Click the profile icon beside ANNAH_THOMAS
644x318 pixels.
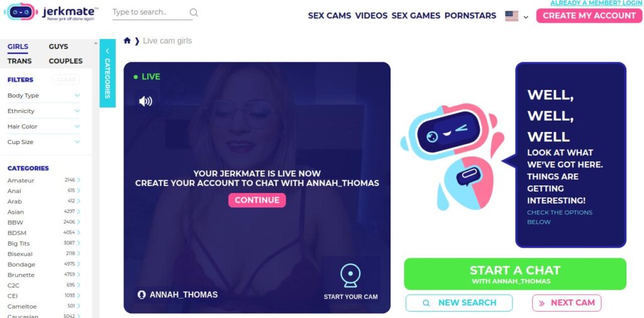(x=142, y=295)
